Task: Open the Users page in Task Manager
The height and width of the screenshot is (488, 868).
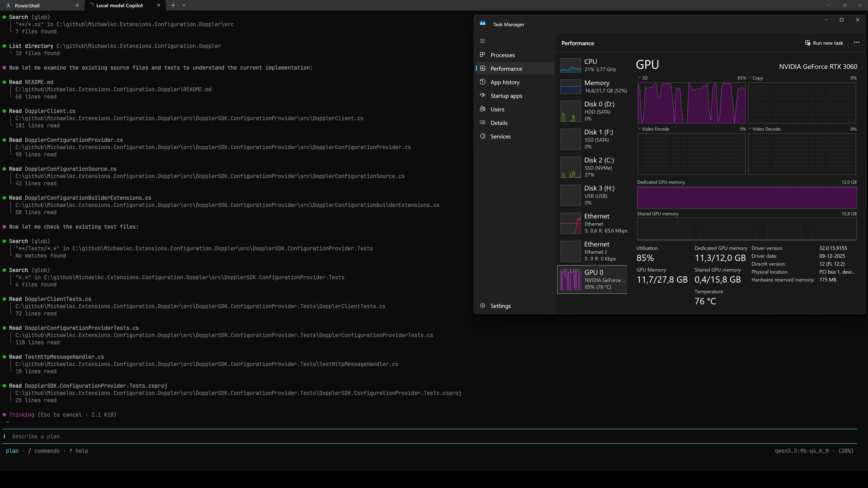Action: point(515,109)
